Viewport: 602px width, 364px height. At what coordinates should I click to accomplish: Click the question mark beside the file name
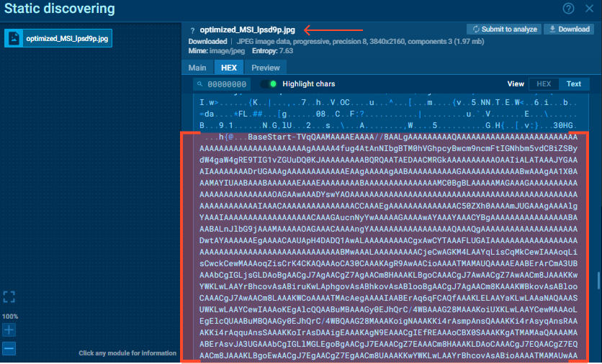pos(192,30)
